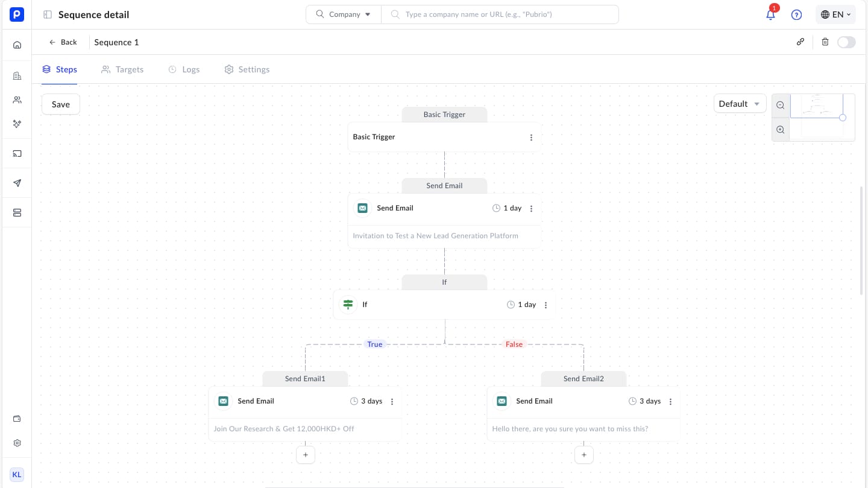Click the Save button
The width and height of the screenshot is (868, 488).
(61, 104)
